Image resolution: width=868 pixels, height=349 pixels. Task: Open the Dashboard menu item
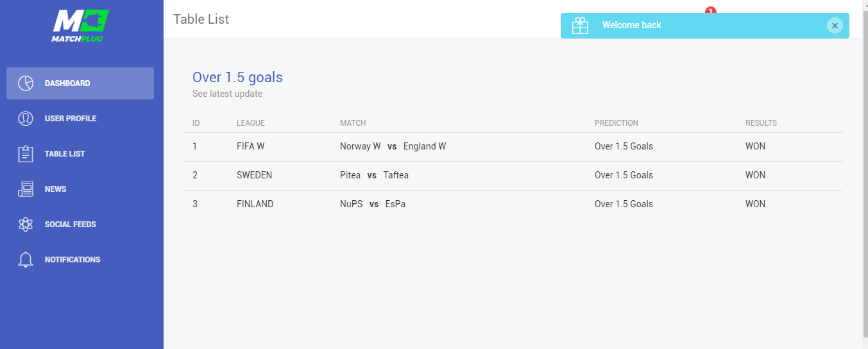(80, 83)
